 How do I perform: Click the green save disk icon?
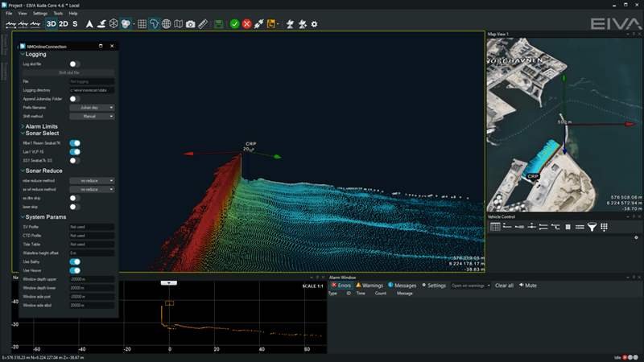[x=219, y=24]
